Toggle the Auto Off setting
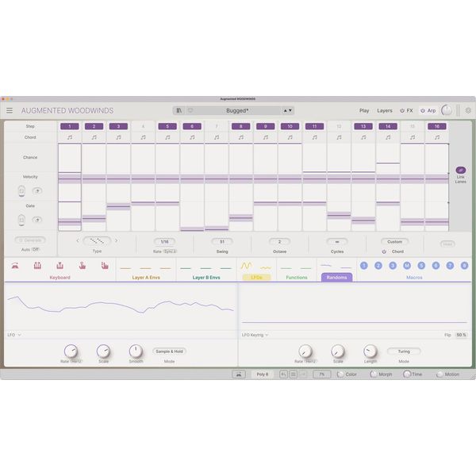Image resolution: width=476 pixels, height=476 pixels. [x=35, y=250]
